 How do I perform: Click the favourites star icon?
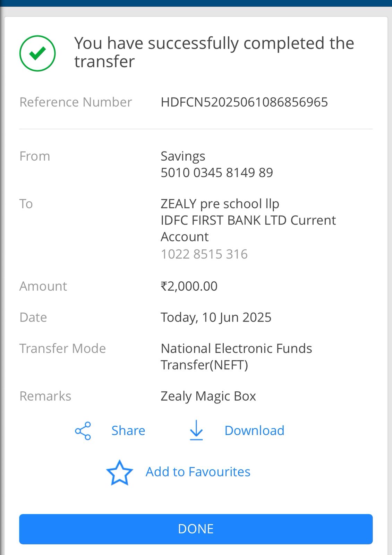pos(119,472)
